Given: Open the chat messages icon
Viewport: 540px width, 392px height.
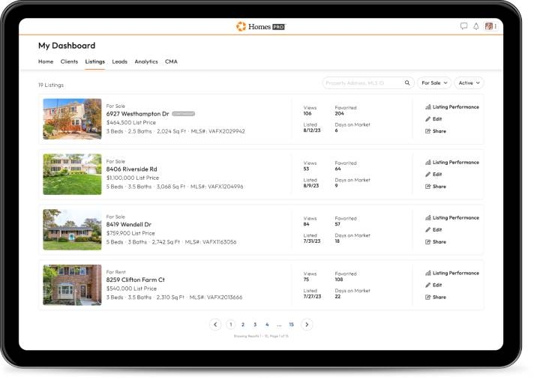Looking at the screenshot, I should 463,26.
